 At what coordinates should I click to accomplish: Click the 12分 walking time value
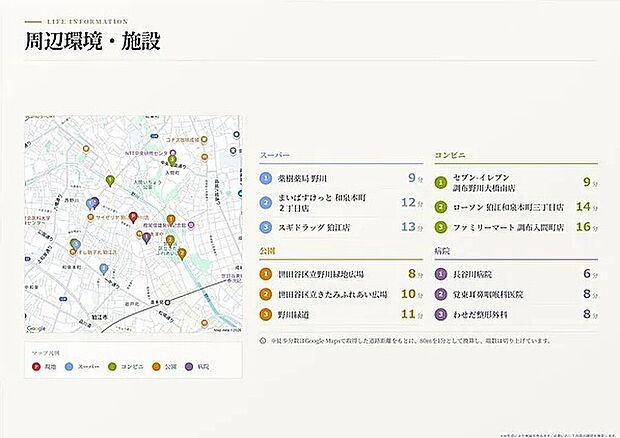(412, 203)
